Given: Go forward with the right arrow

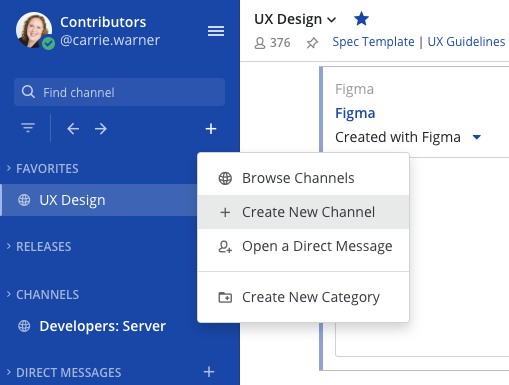Looking at the screenshot, I should tap(101, 128).
